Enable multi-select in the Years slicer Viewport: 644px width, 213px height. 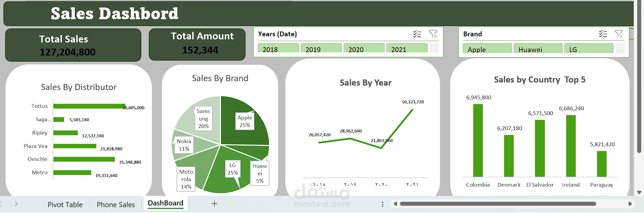(417, 34)
